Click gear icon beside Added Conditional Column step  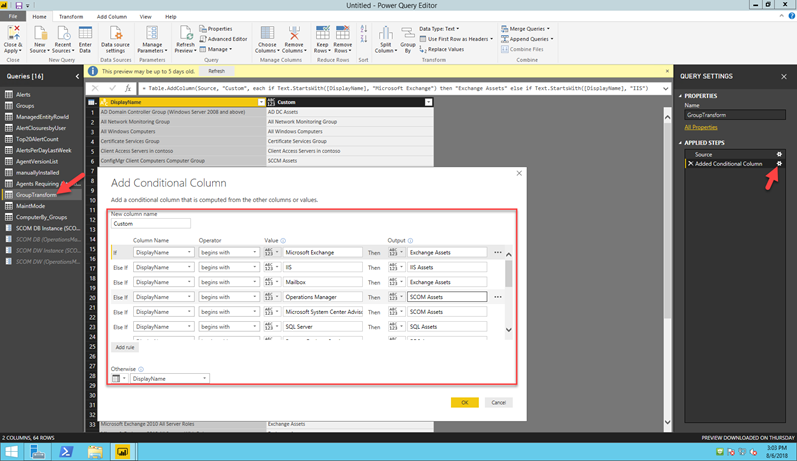[x=779, y=163]
